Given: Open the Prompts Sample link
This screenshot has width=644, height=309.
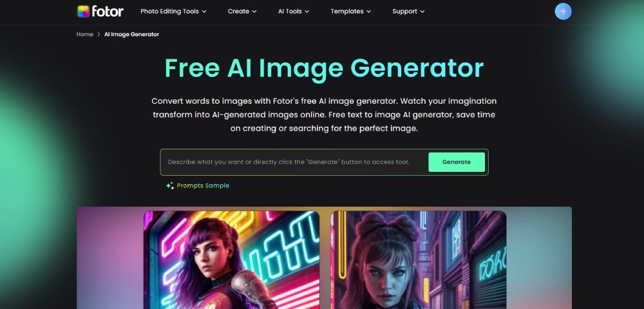Looking at the screenshot, I should [x=203, y=186].
